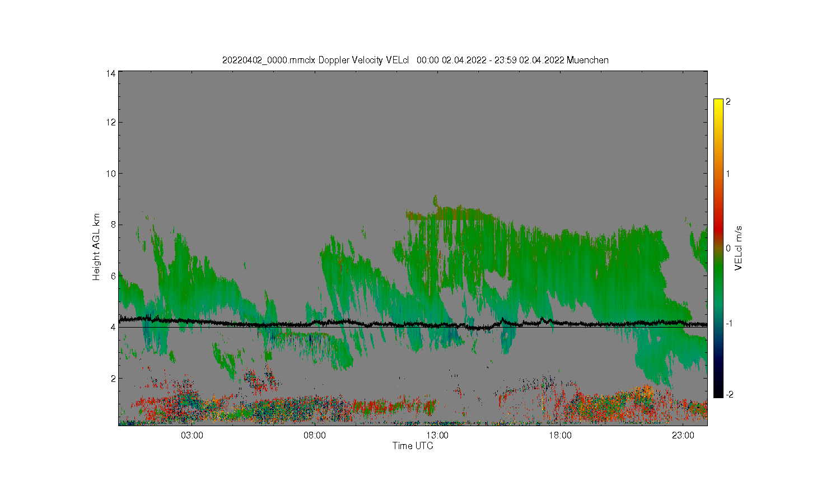
Task: Click the '08:00' time tick label
Action: coord(315,436)
